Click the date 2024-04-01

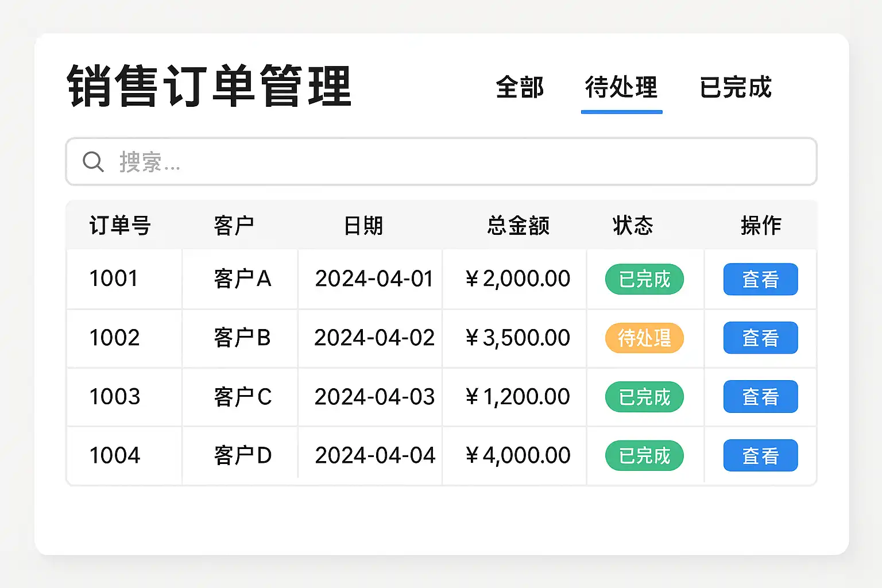point(374,279)
